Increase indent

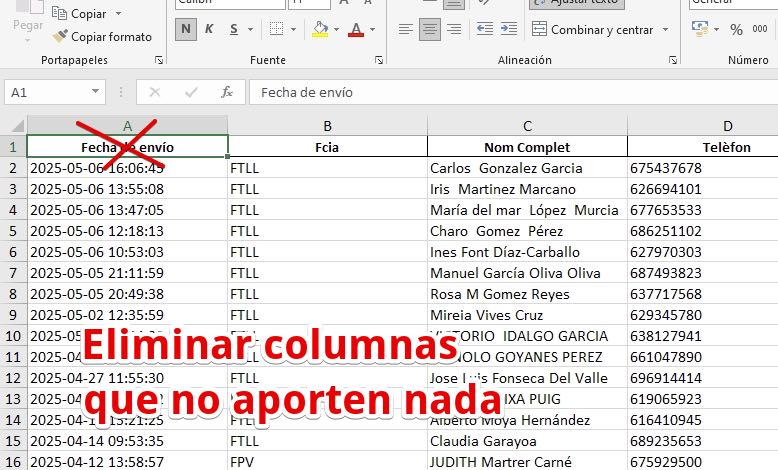point(509,29)
